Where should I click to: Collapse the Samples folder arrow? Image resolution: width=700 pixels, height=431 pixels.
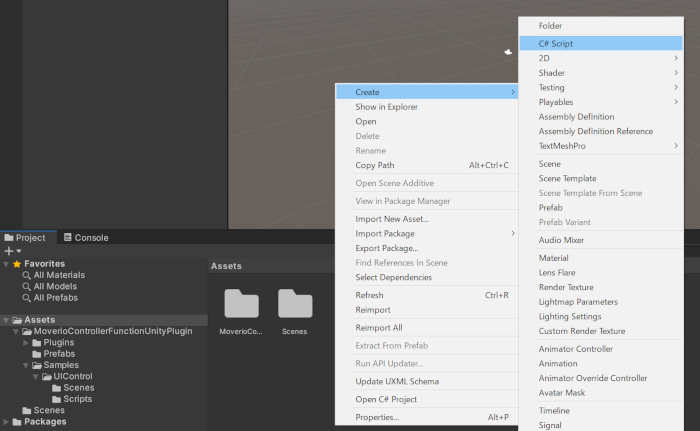[26, 365]
